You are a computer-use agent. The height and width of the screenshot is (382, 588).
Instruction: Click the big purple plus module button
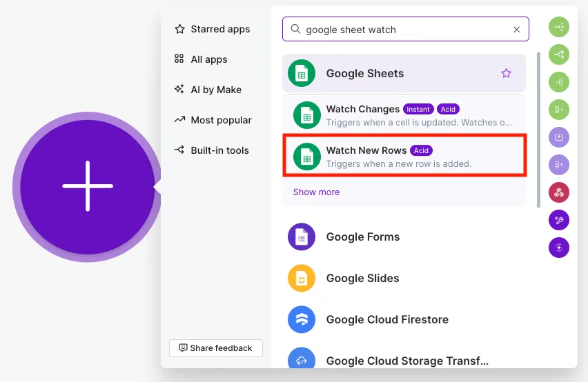click(x=88, y=186)
